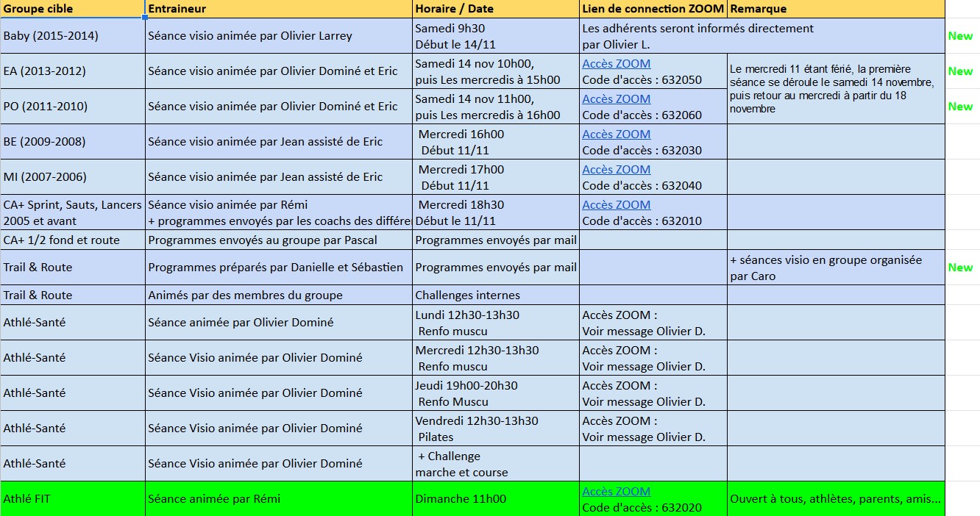Click the 'Dimanche 11h00' schedule cell

pos(496,499)
